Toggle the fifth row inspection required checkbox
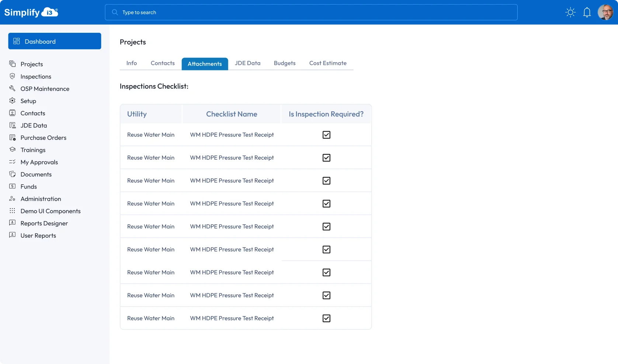 click(326, 227)
